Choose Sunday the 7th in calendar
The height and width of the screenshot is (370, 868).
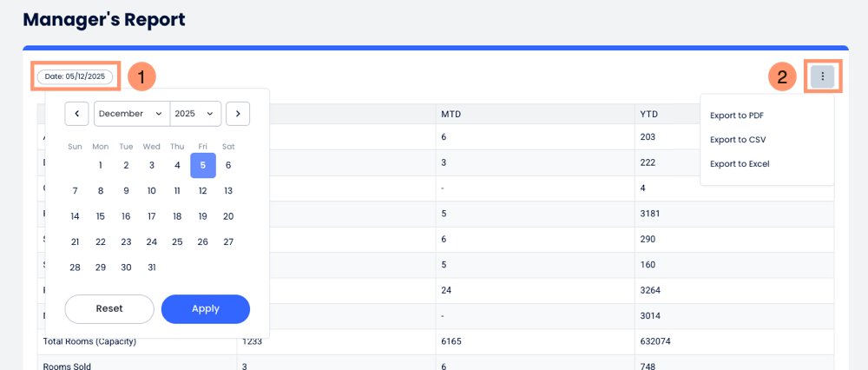[x=76, y=191]
